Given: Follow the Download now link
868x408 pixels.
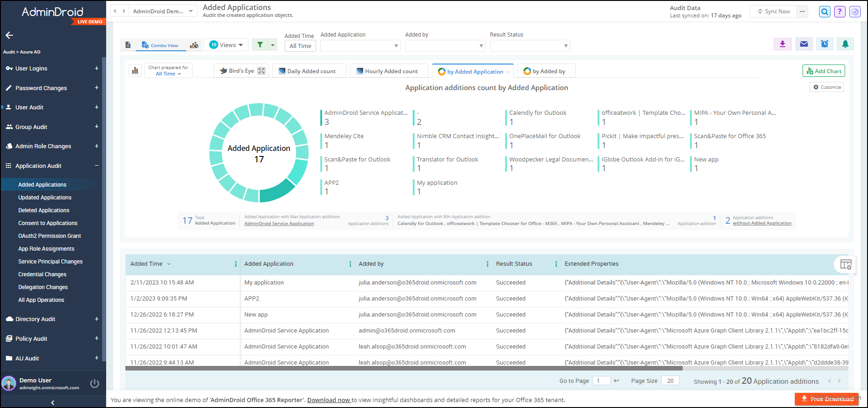Looking at the screenshot, I should pyautogui.click(x=329, y=400).
